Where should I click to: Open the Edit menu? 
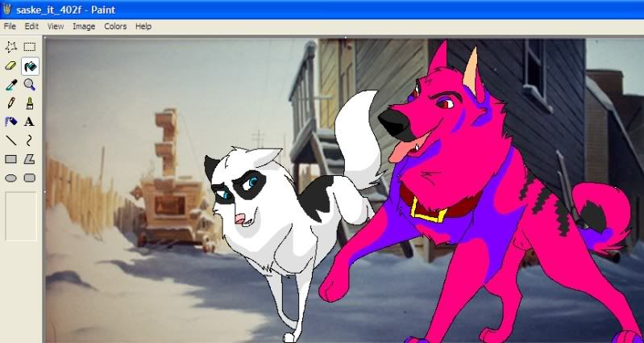coord(31,27)
